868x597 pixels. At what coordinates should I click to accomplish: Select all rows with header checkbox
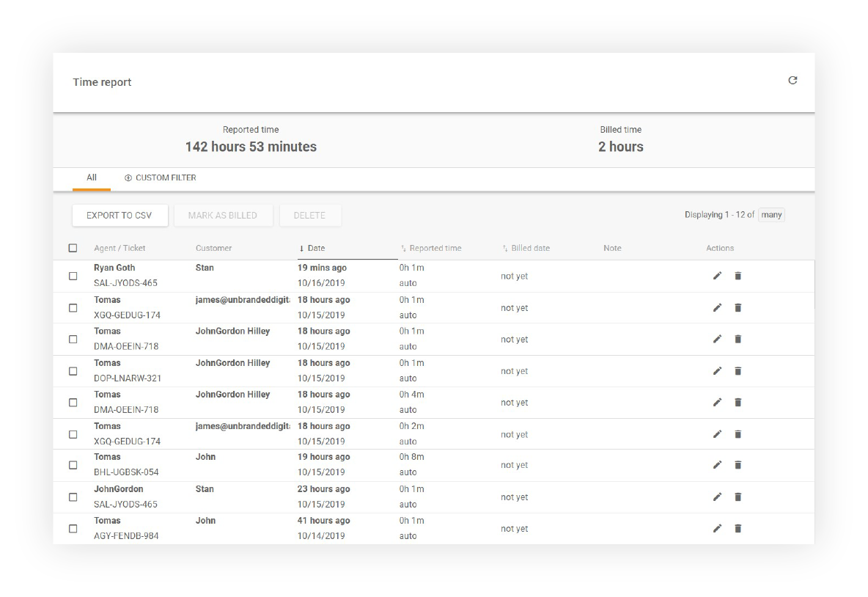tap(73, 248)
